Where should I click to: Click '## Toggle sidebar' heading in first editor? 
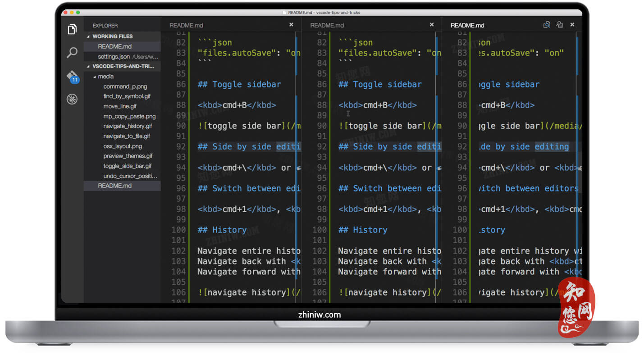[x=239, y=84]
